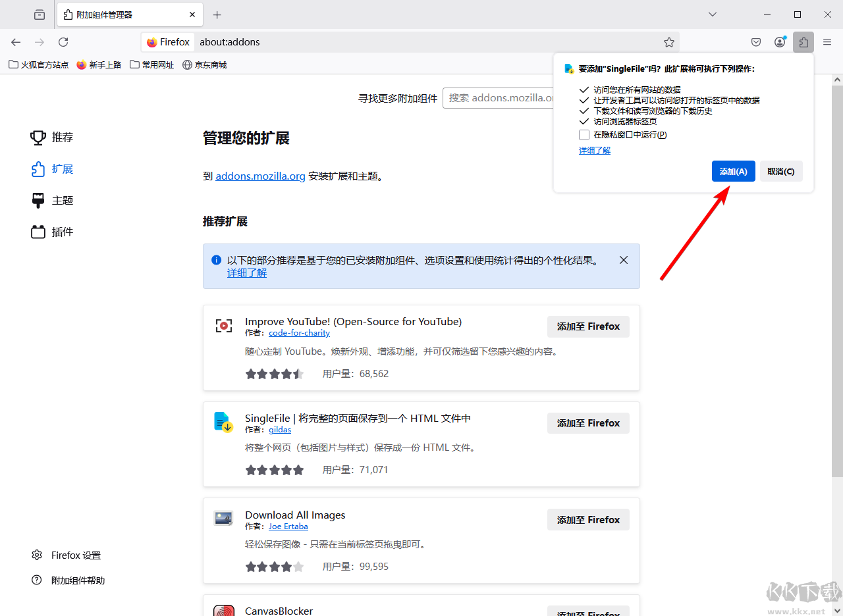Click the extensions puzzle icon in the toolbar
843x616 pixels.
pyautogui.click(x=803, y=41)
